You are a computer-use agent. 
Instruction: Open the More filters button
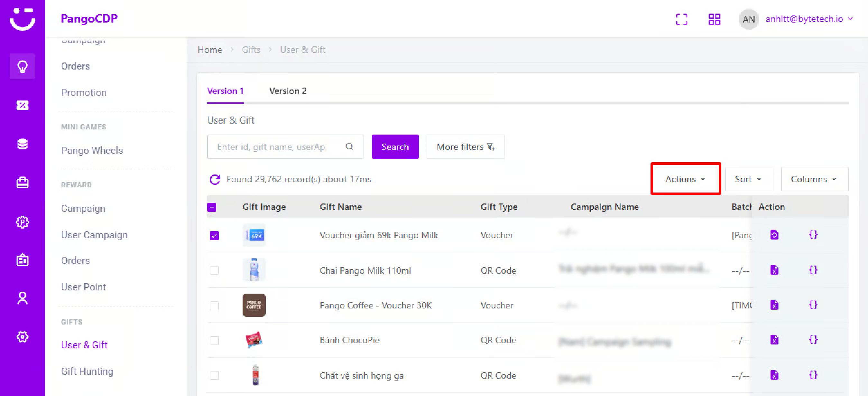465,147
